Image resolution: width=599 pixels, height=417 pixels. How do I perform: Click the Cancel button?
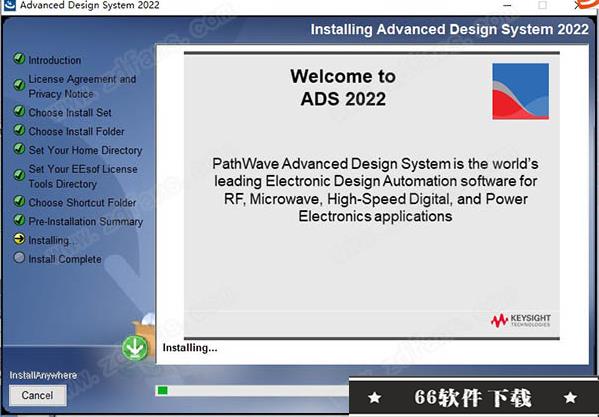tap(37, 395)
